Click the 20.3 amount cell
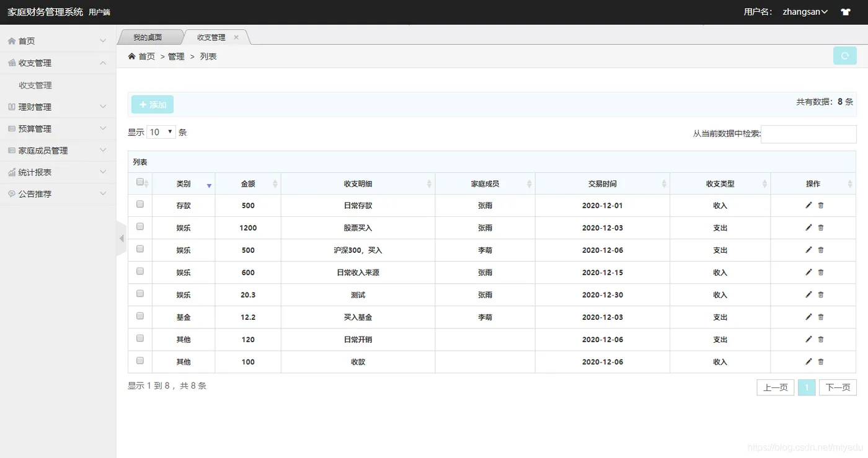The image size is (868, 458). pos(248,295)
